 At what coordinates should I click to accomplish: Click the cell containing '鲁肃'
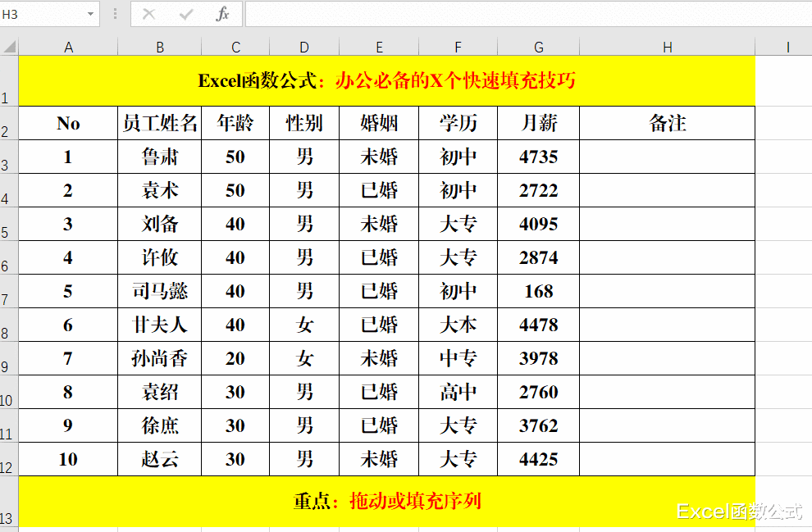point(159,157)
